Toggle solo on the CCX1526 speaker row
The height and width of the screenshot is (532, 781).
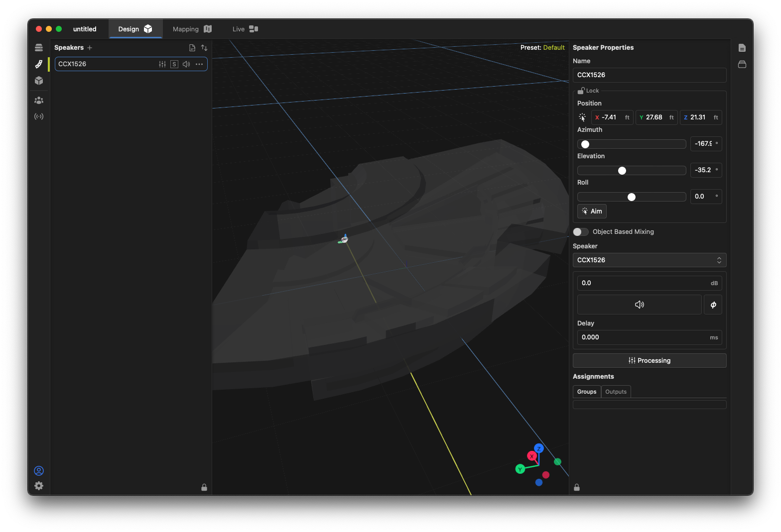tap(174, 64)
